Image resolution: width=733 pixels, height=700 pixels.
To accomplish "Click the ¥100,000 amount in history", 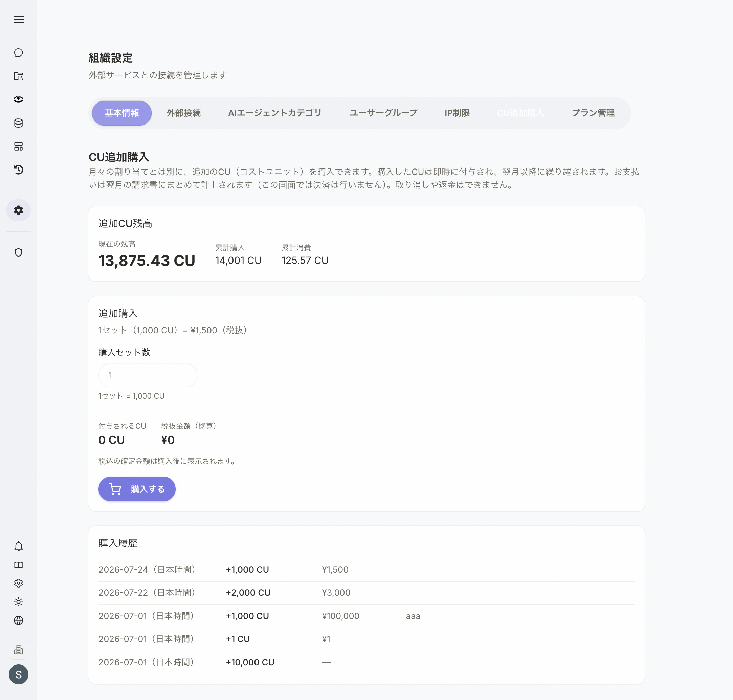I will (x=341, y=616).
